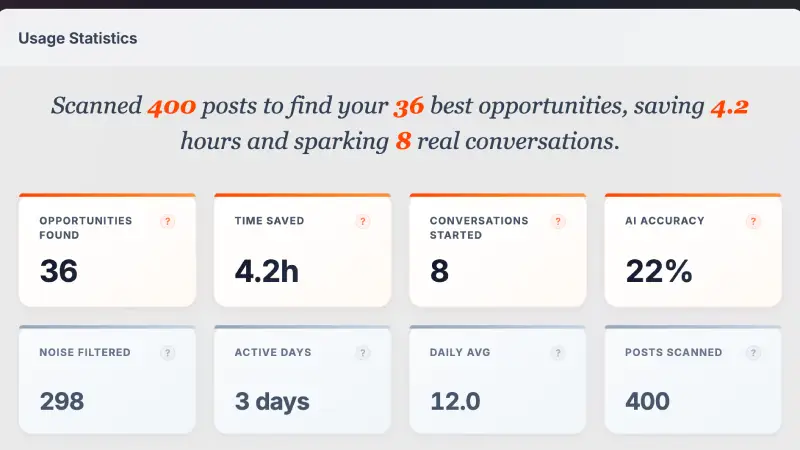Click the Usage Statistics header title
Viewport: 800px width, 450px height.
pos(78,39)
